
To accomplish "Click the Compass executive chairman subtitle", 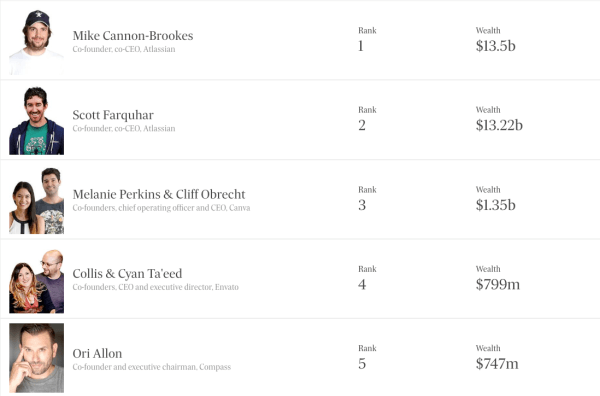I will click(x=152, y=367).
